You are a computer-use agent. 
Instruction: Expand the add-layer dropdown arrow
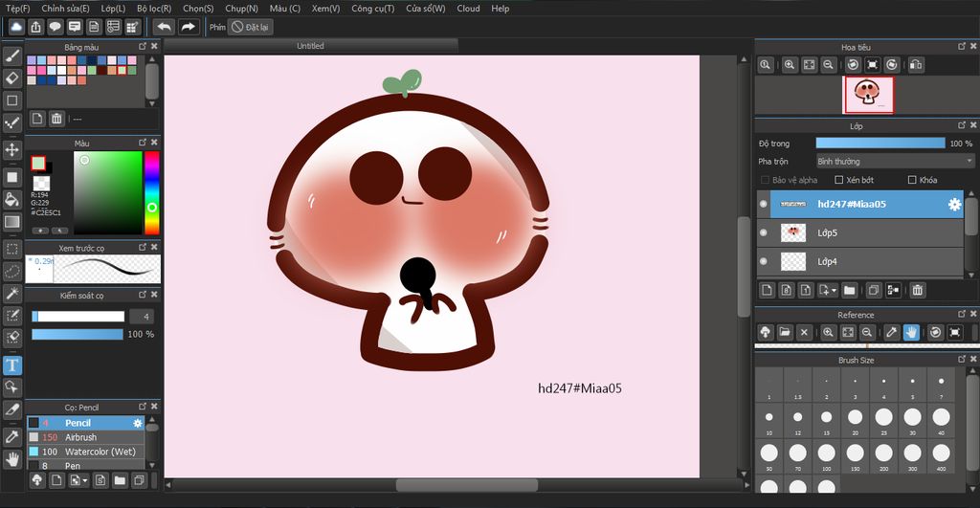[834, 291]
